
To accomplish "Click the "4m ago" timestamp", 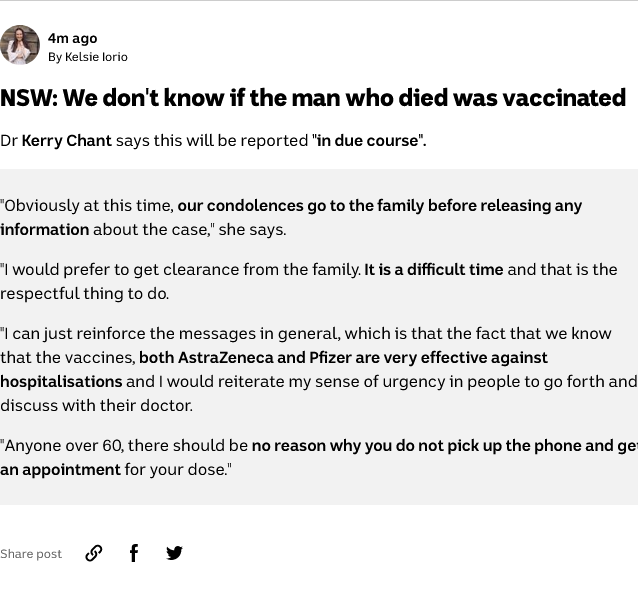I will point(72,38).
